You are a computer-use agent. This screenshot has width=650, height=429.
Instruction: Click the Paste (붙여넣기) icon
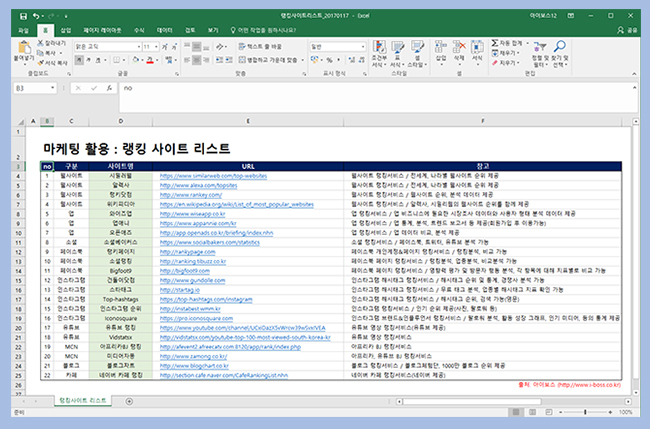pos(22,48)
